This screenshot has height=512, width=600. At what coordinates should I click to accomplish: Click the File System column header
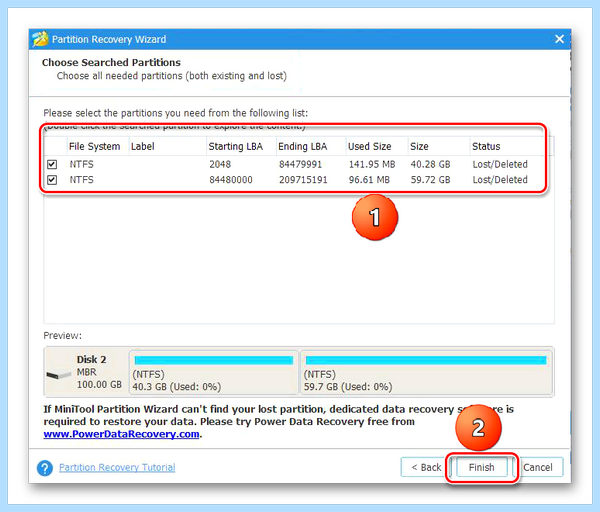tap(97, 147)
